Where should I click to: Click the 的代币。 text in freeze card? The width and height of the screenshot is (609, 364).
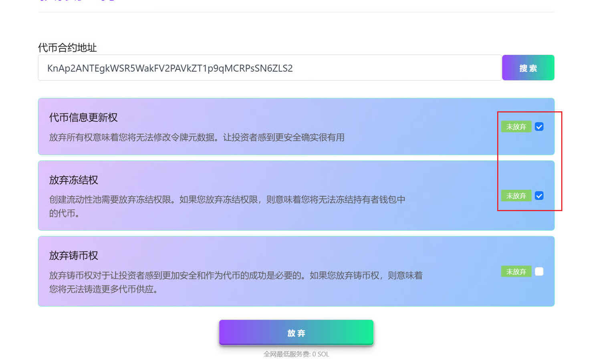(x=64, y=213)
